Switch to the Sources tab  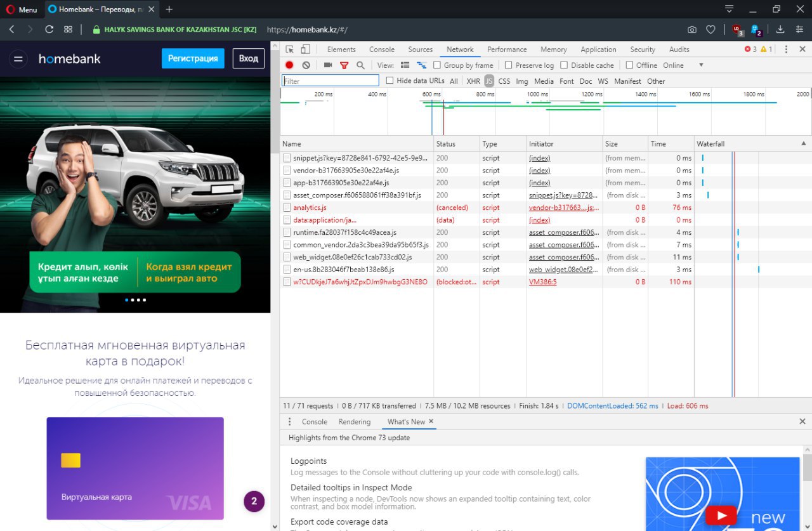tap(421, 49)
